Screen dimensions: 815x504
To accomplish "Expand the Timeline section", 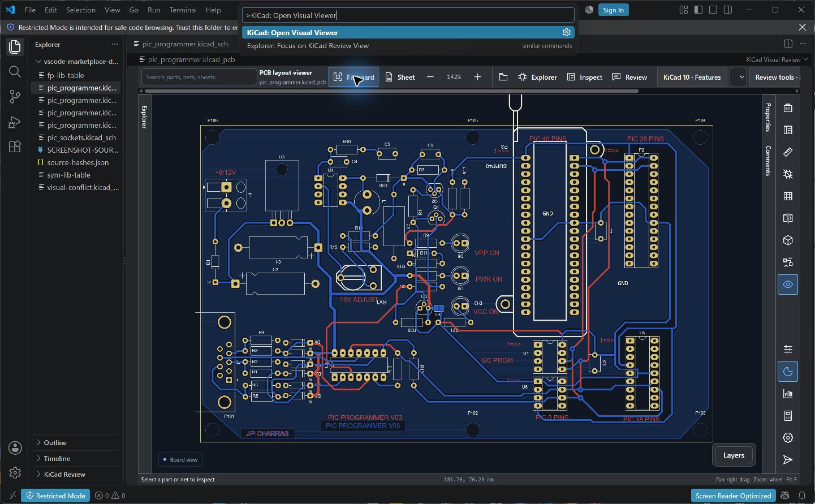I will (77, 459).
